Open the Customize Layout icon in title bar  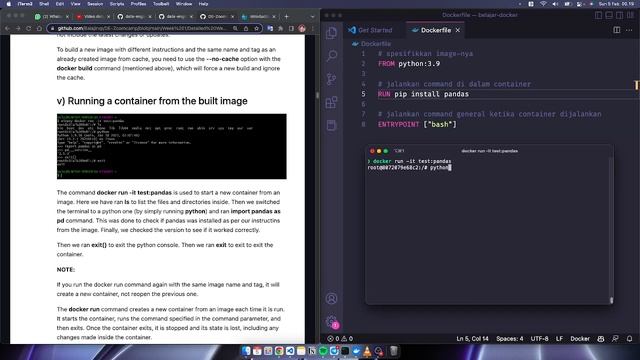(x=631, y=15)
